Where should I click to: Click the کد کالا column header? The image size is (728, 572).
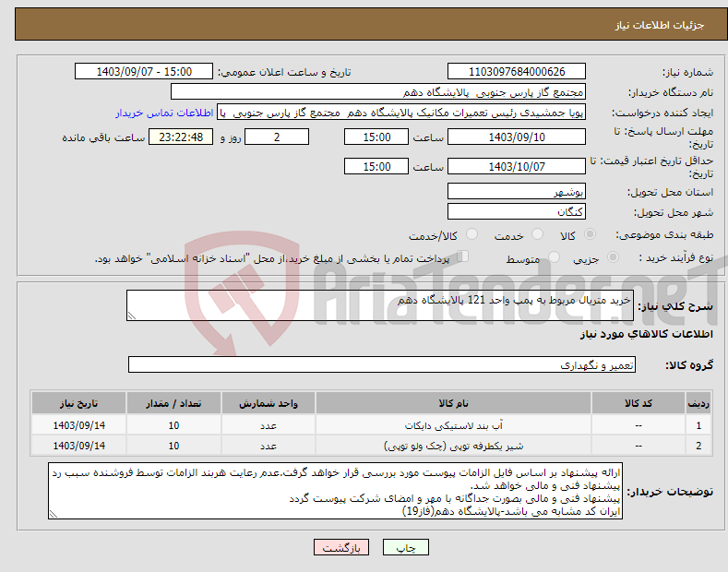tap(638, 403)
